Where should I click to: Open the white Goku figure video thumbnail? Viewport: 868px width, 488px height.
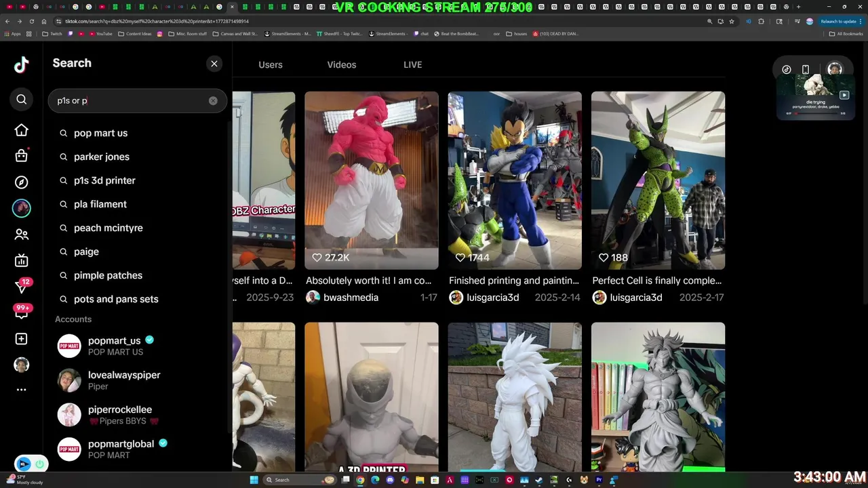(x=515, y=397)
